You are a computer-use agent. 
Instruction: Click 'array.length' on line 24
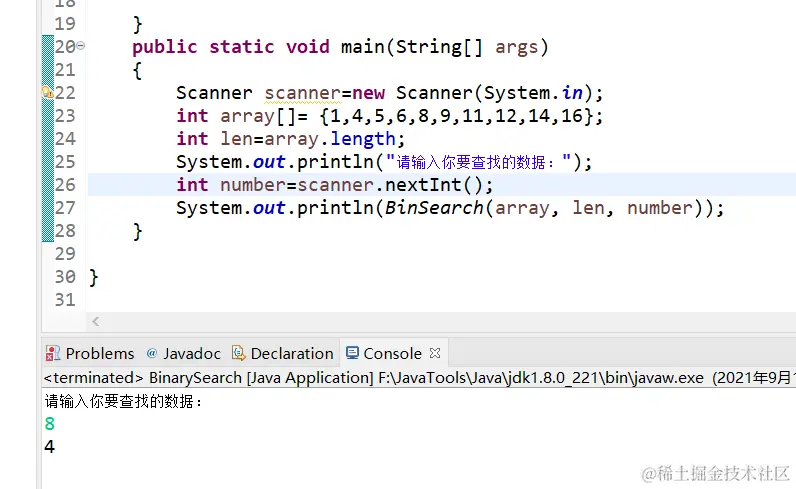click(329, 139)
